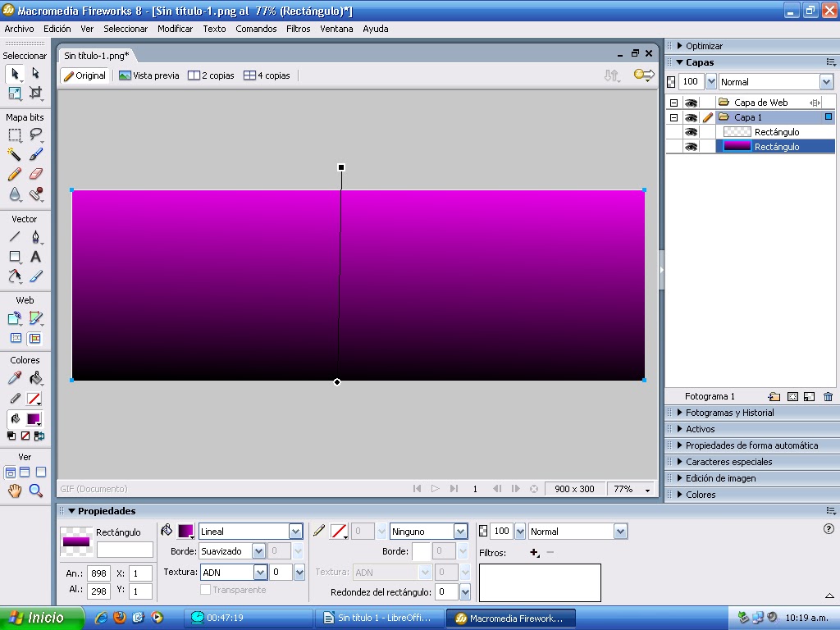Image resolution: width=840 pixels, height=630 pixels.
Task: Switch to Standard screen view mode
Action: pos(10,472)
